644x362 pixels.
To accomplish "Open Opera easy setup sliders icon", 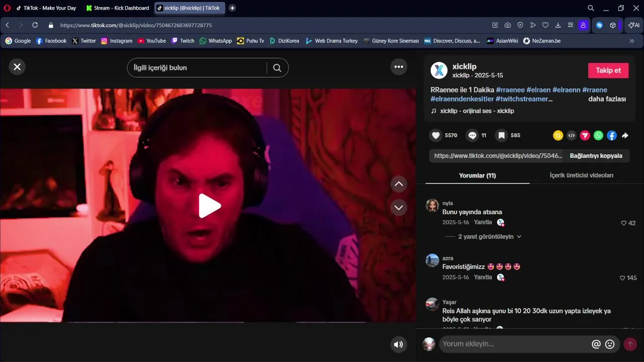I will [x=571, y=25].
